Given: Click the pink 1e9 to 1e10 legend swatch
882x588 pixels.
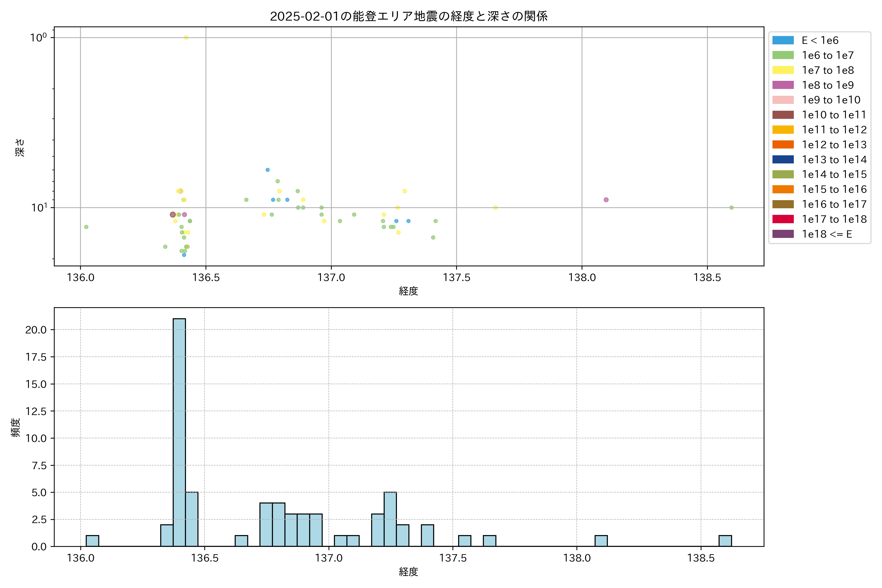Looking at the screenshot, I should 783,100.
